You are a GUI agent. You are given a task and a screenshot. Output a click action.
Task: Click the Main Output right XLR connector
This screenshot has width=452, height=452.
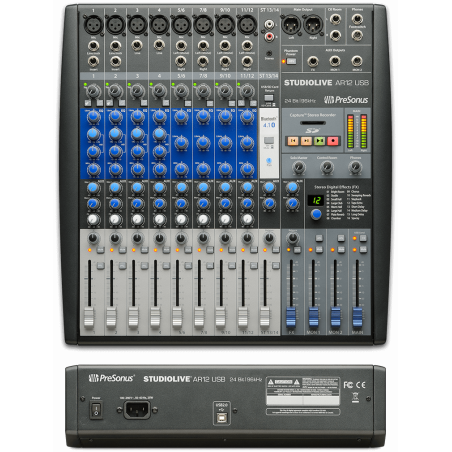point(313,25)
